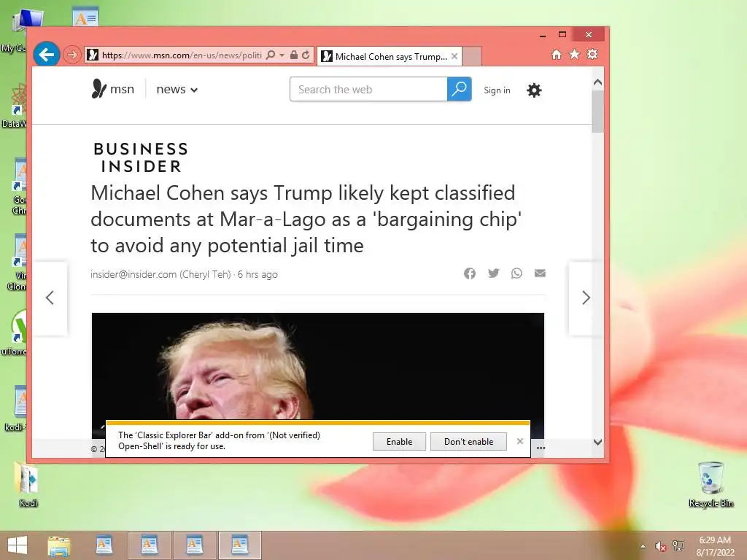This screenshot has height=560, width=747.
Task: Select the Michael Cohen says Trump tab
Action: (391, 57)
